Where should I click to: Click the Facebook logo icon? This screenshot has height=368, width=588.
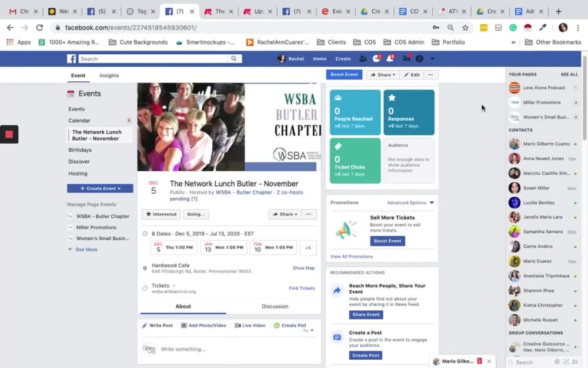[x=71, y=58]
